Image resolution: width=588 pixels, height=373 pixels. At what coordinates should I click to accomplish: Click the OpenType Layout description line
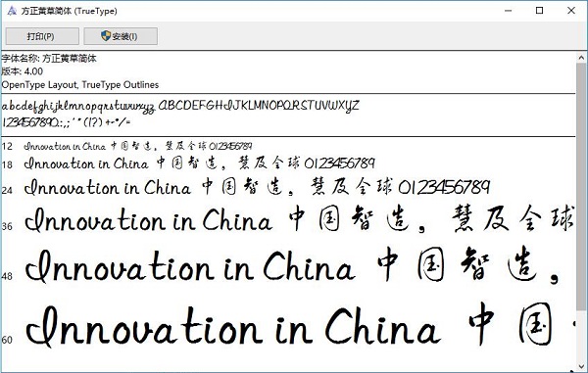[80, 84]
